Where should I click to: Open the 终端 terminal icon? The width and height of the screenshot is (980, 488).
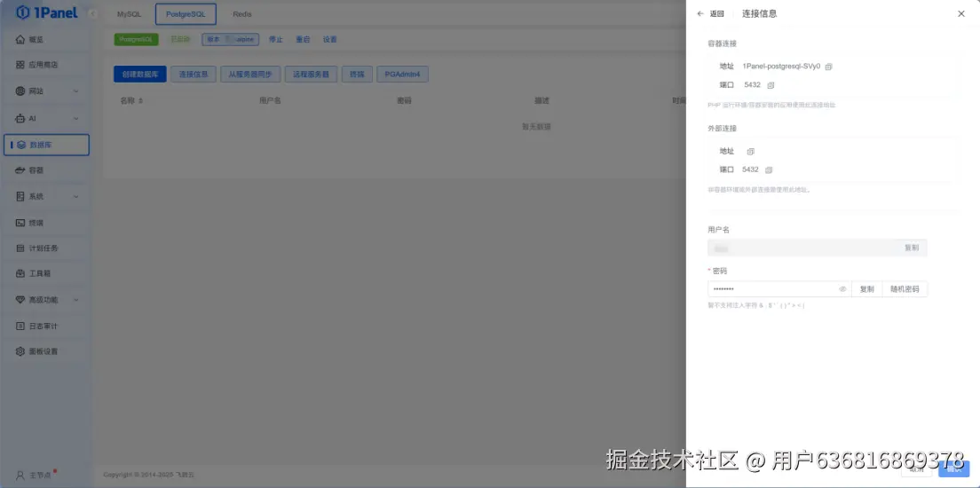20,223
